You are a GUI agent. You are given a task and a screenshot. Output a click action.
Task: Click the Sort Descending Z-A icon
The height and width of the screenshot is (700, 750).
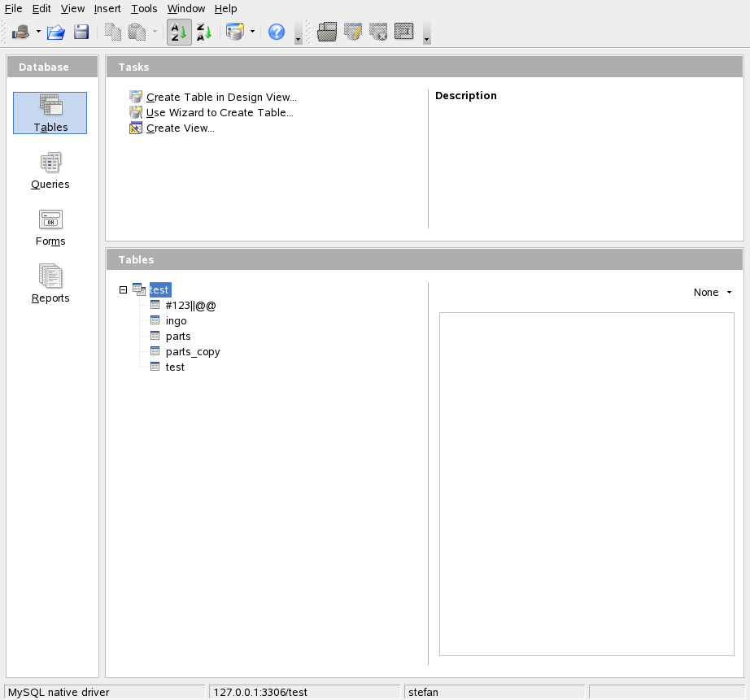pos(204,33)
